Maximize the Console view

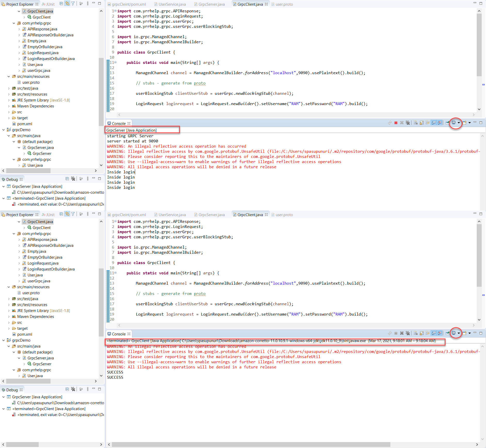[x=481, y=123]
